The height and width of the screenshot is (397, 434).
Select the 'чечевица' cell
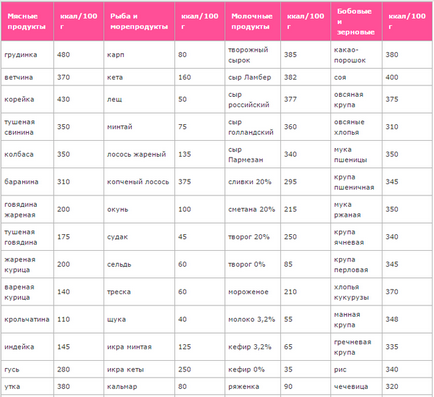coord(356,387)
